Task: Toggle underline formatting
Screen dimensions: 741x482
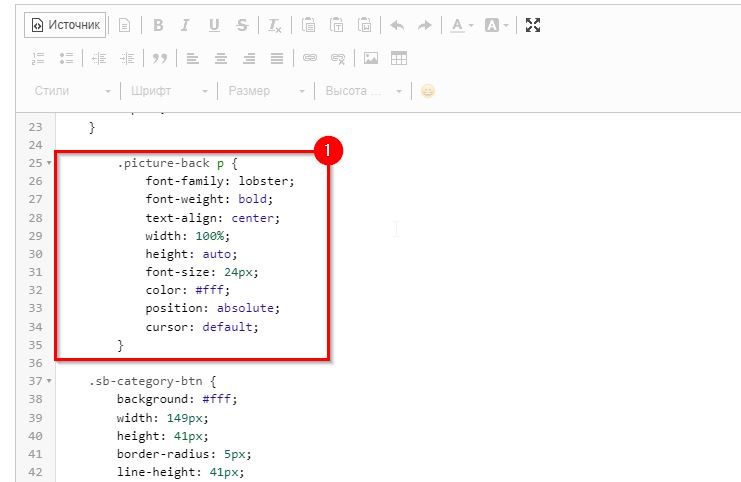Action: pyautogui.click(x=214, y=25)
